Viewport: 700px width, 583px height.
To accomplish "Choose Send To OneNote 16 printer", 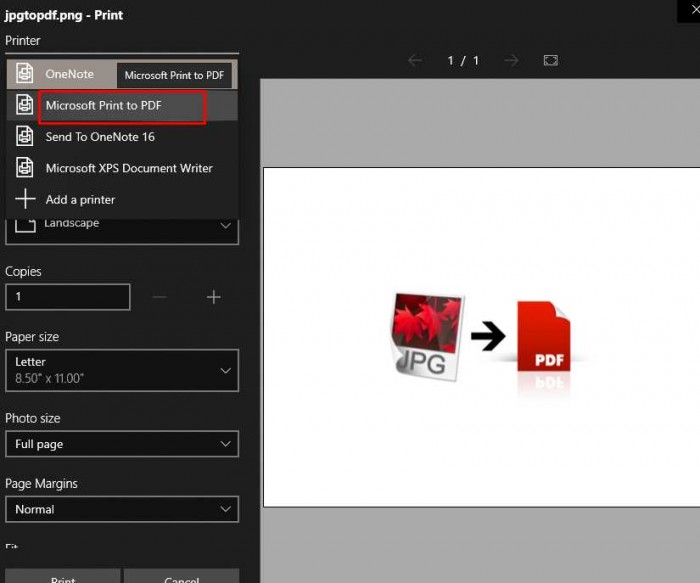I will tap(122, 137).
